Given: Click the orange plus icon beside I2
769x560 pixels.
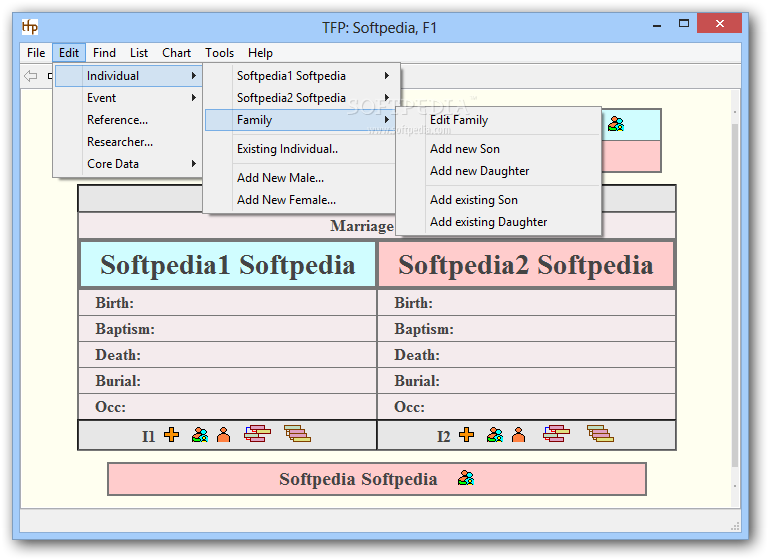Looking at the screenshot, I should point(467,434).
